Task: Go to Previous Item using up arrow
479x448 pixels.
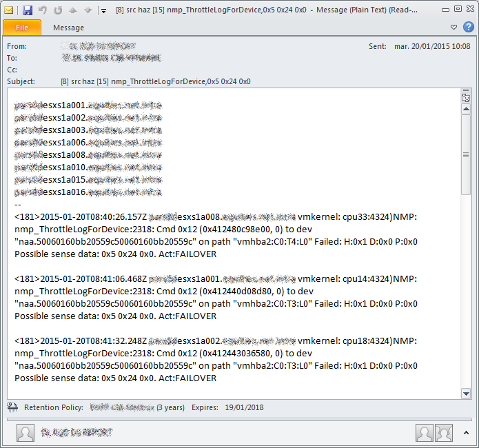Action: pos(73,10)
